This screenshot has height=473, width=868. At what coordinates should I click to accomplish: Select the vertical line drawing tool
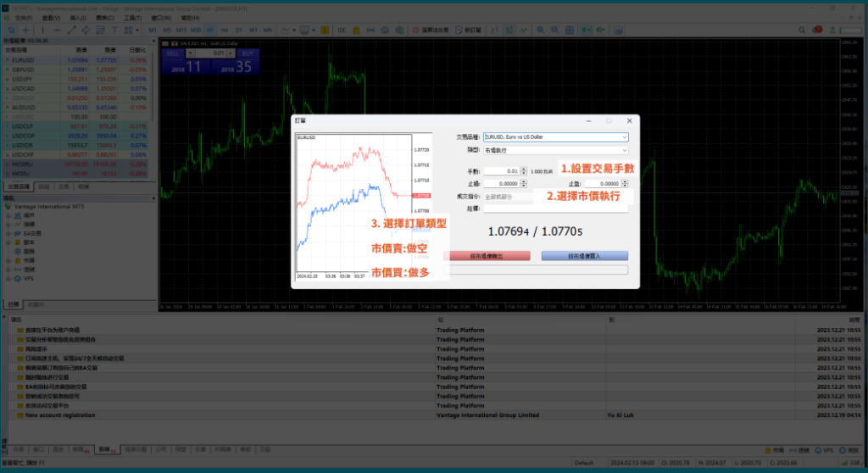pos(43,31)
